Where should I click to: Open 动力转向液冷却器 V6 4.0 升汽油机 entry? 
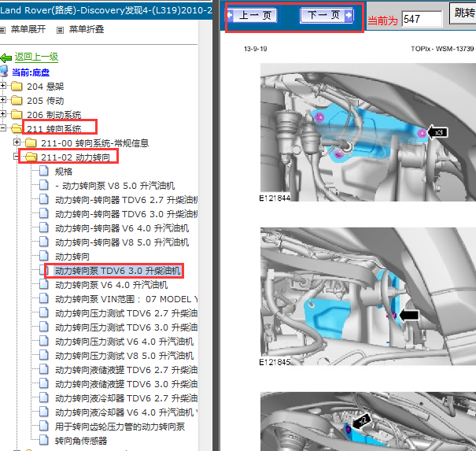(x=127, y=412)
